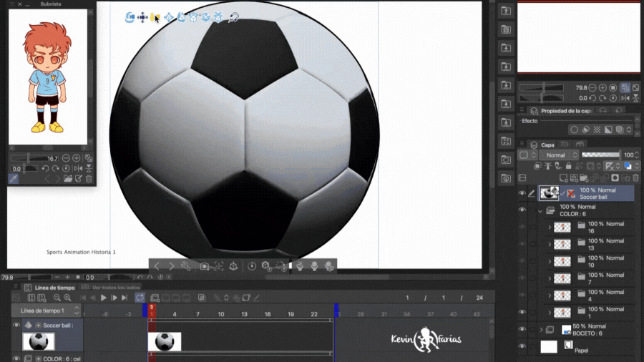644x362 pixels.
Task: Open file icon in Subvista panel
Action: click(x=68, y=179)
